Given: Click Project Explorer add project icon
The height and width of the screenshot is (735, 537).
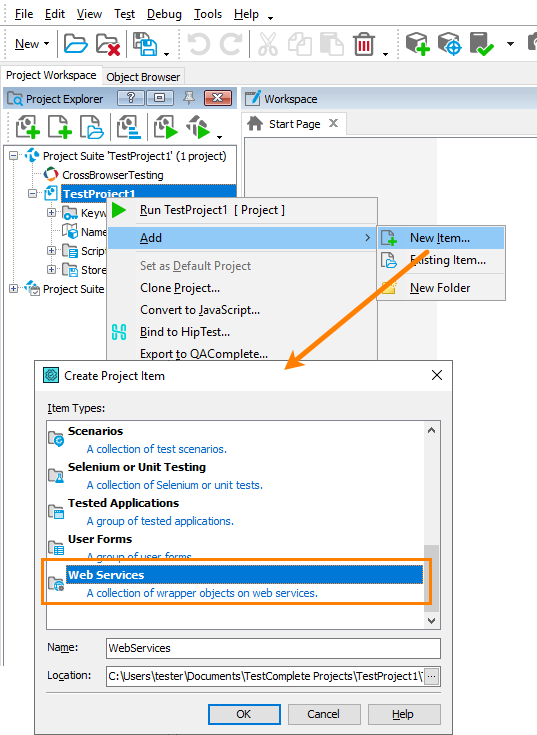Looking at the screenshot, I should [28, 127].
